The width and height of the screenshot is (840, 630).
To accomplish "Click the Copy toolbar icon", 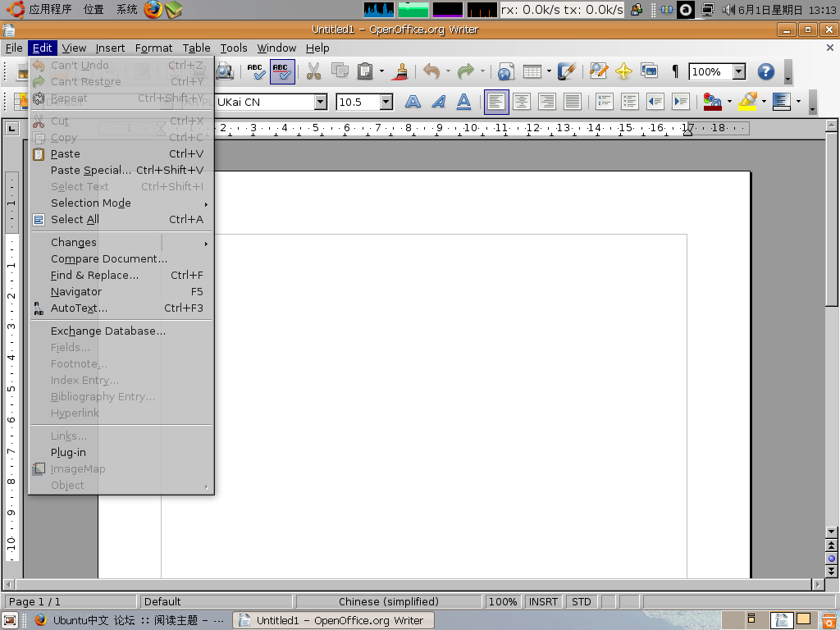I will 339,72.
